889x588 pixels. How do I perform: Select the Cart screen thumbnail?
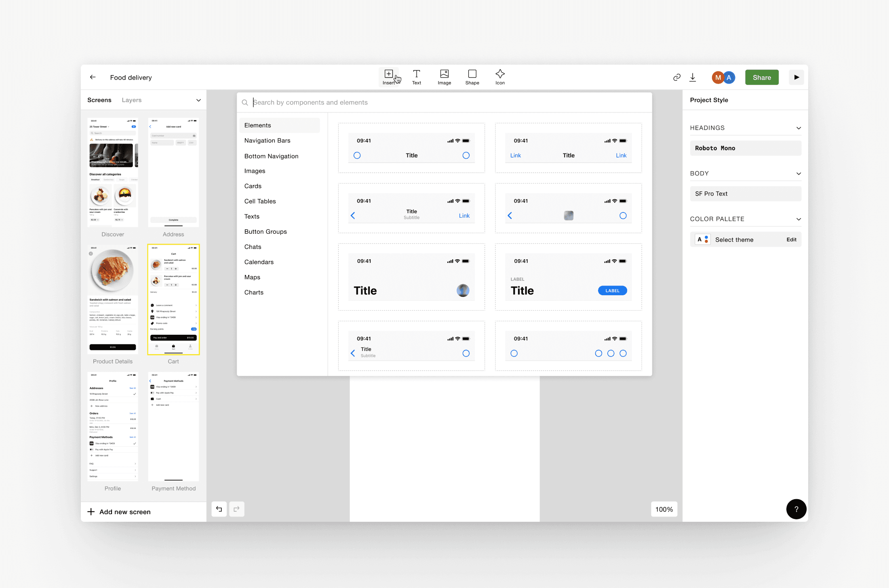point(173,299)
